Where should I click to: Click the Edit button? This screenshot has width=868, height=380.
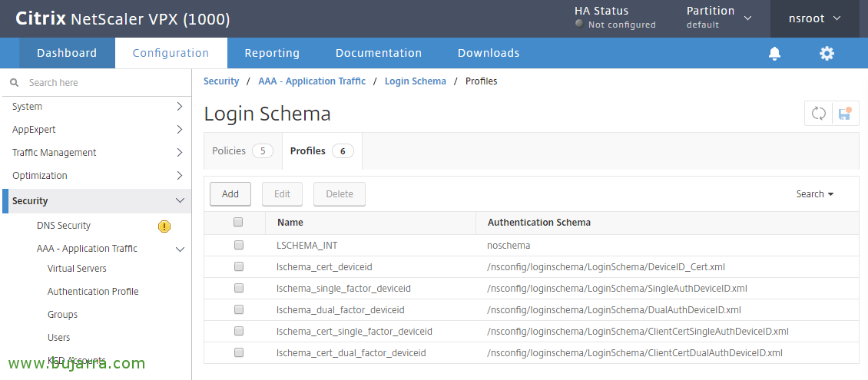(x=283, y=193)
